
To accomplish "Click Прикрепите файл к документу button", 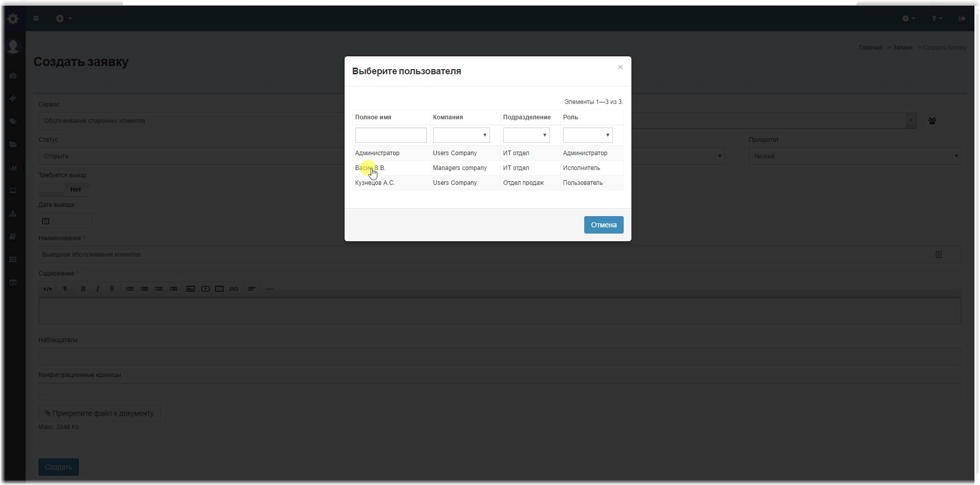I will pyautogui.click(x=99, y=413).
